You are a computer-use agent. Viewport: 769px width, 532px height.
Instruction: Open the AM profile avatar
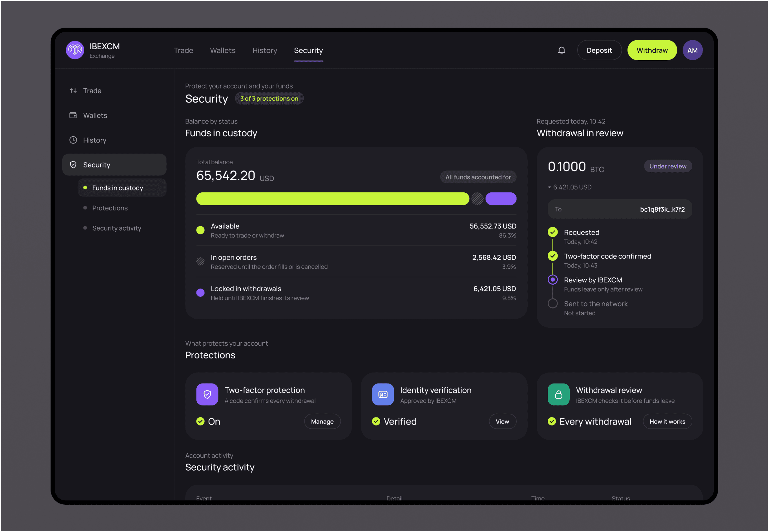(x=692, y=50)
